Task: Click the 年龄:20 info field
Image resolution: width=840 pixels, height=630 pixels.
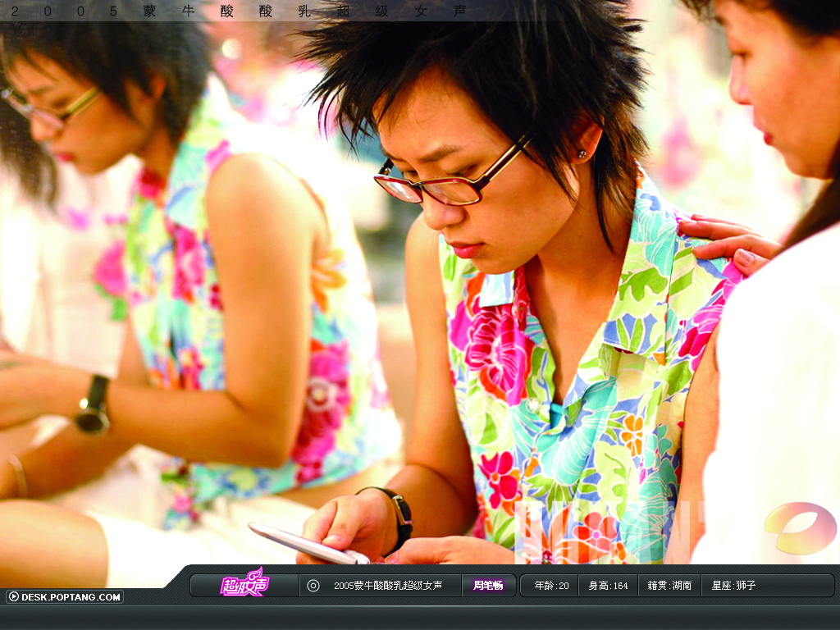Action: (x=551, y=586)
